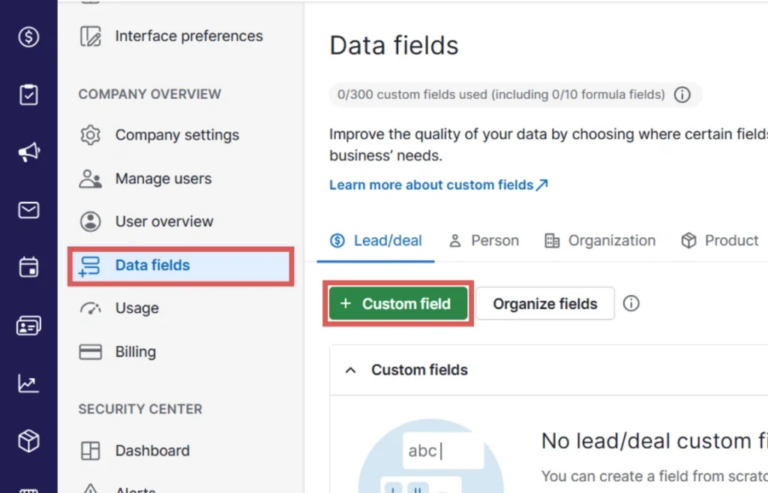Open Projects clipboard icon in left rail
The image size is (768, 493).
click(x=28, y=95)
